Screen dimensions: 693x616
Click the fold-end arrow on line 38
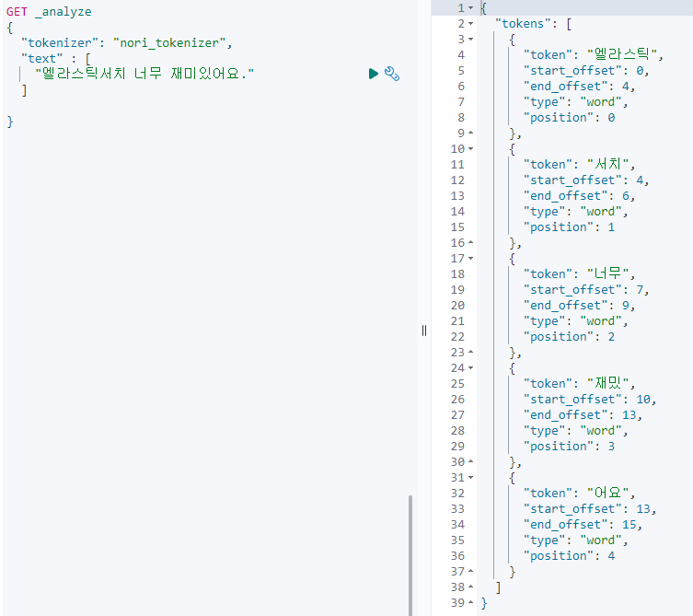(471, 587)
